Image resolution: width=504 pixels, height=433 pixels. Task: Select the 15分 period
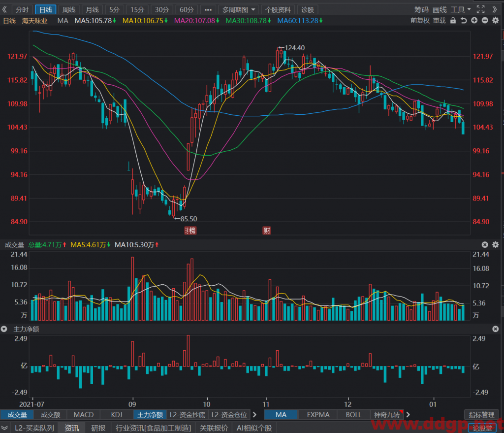[x=137, y=10]
